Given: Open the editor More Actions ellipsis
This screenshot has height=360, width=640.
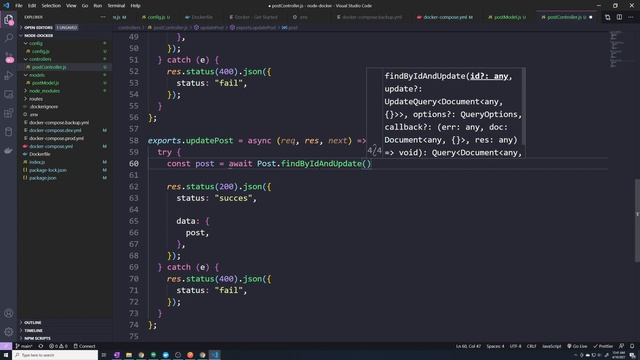Looking at the screenshot, I should [631, 17].
